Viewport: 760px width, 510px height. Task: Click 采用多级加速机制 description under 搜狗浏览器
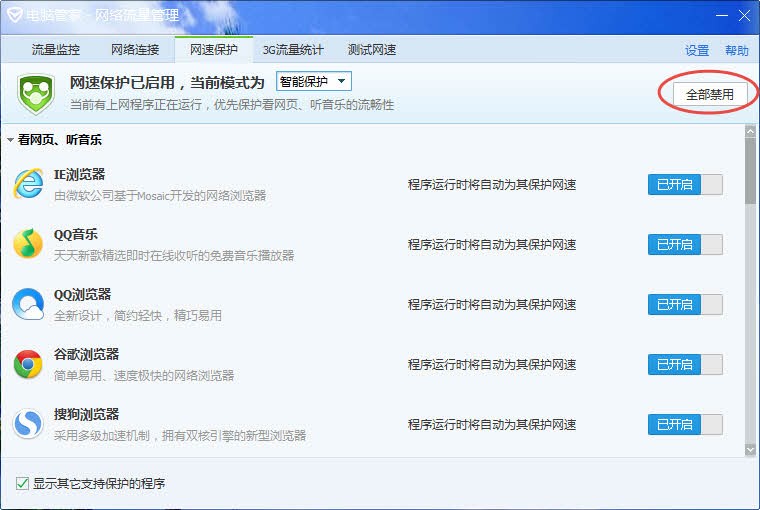coord(180,436)
